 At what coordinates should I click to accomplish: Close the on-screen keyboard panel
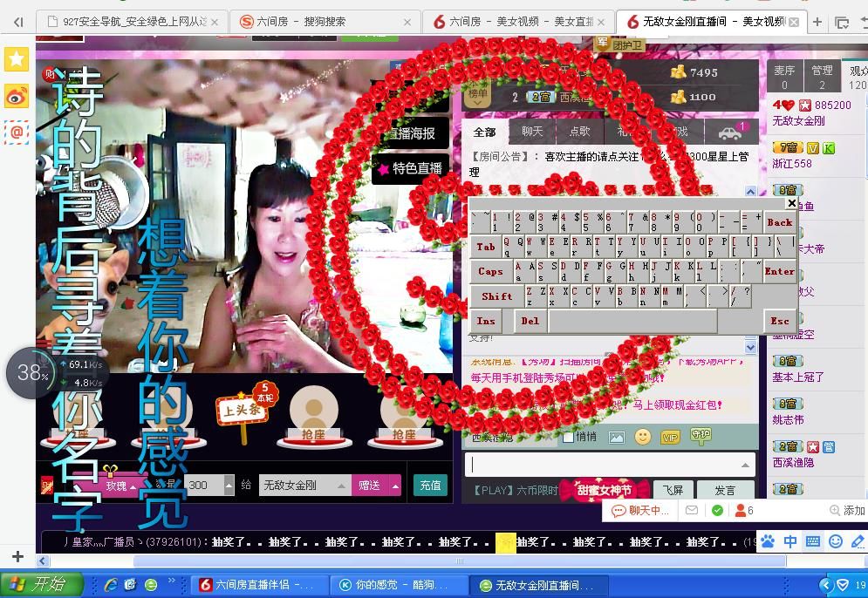click(x=791, y=203)
